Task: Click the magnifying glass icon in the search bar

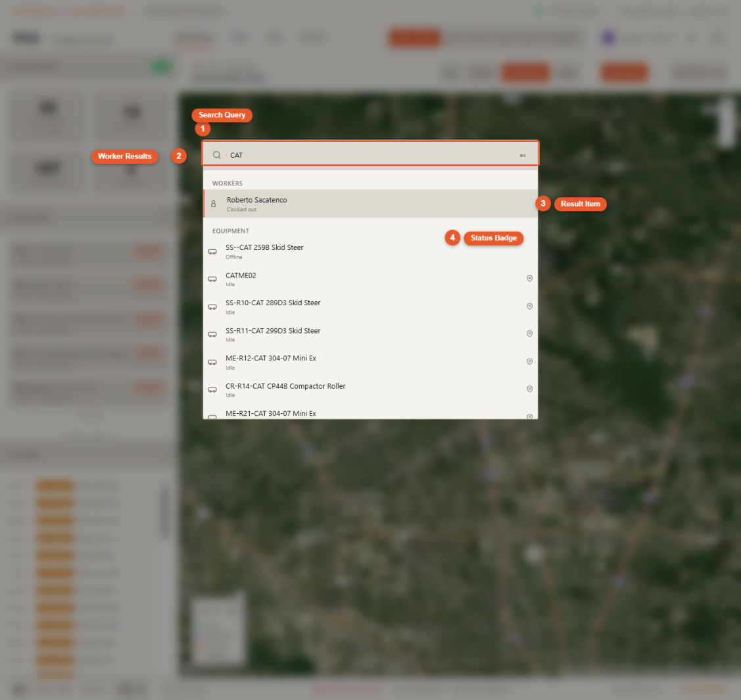Action: 216,155
